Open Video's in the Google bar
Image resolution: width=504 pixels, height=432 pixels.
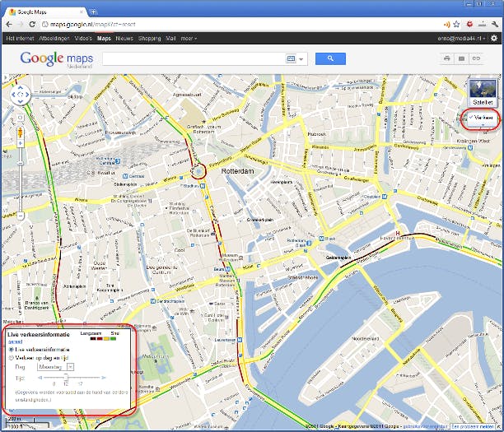(83, 38)
